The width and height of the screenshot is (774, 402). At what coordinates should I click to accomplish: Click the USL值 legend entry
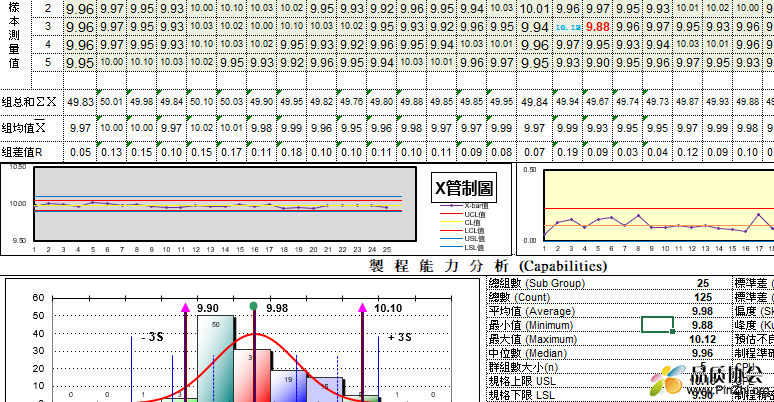pyautogui.click(x=463, y=239)
